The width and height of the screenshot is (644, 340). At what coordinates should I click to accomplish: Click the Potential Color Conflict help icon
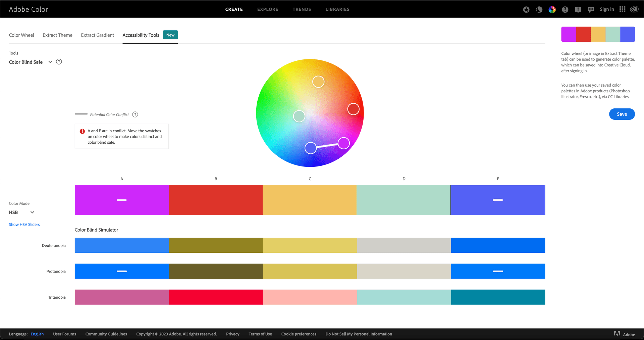point(135,114)
